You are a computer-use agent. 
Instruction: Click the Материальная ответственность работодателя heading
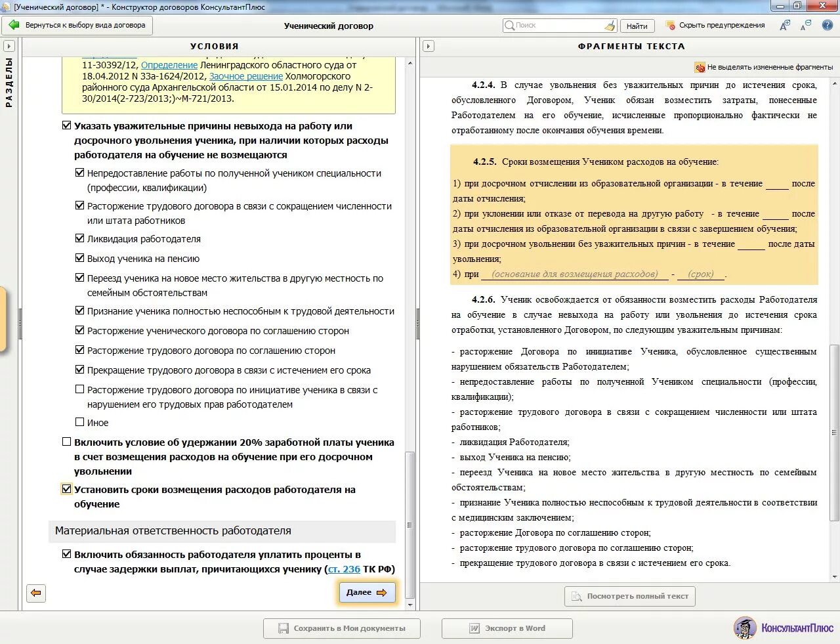click(173, 530)
